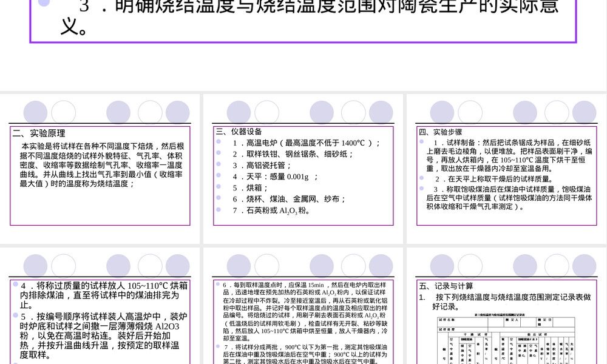Click step text 1．试样制备：然后把试条锯成为样品
The width and height of the screenshot is (607, 364).
click(509, 155)
